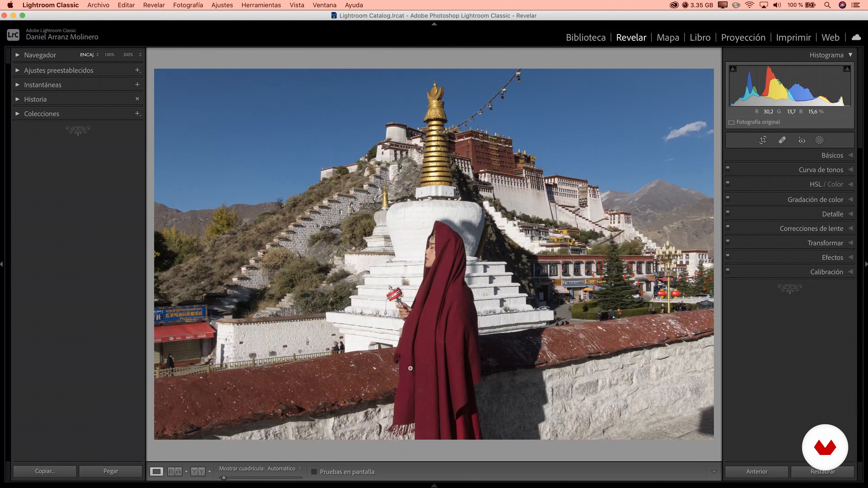Expand the Instantáneas panel
This screenshot has height=488, width=868.
click(x=18, y=84)
